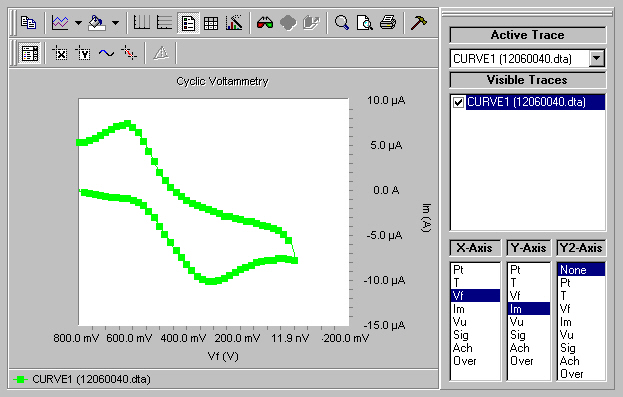623x397 pixels.
Task: Open the hammer tools icon
Action: tap(419, 23)
